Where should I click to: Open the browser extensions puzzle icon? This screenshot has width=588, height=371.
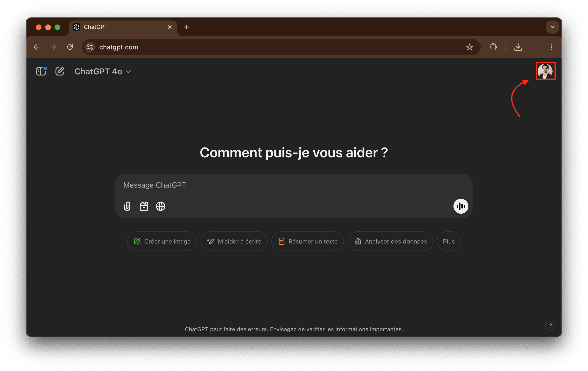[x=493, y=47]
